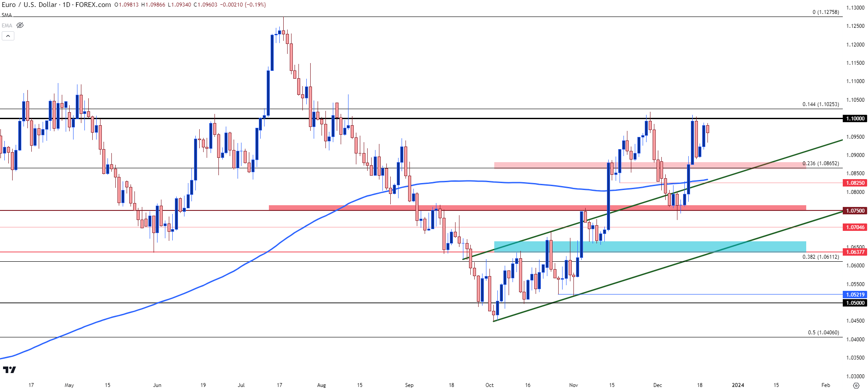Select the 1.03000 price scale tick
Screen dimensions: 868x390
click(x=855, y=377)
